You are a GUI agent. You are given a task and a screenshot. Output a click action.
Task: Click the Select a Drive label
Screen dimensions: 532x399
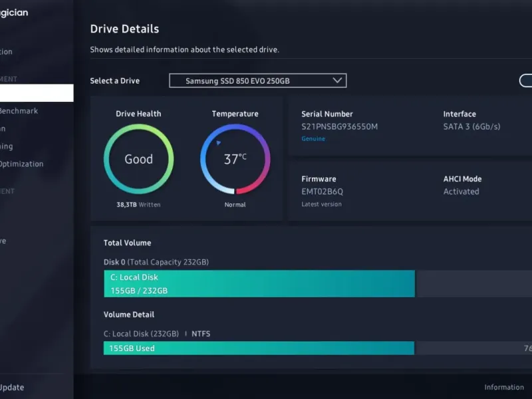114,80
